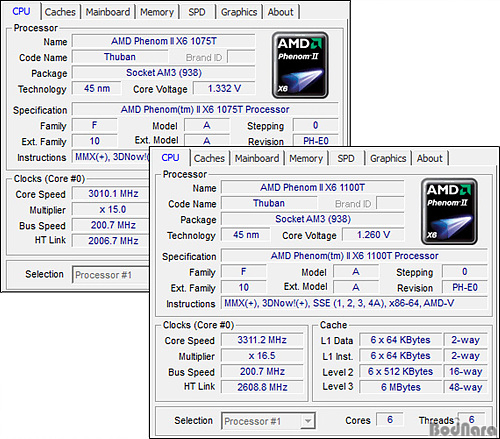
Task: Select the SPD tab in the 1075T window
Action: coord(197,12)
